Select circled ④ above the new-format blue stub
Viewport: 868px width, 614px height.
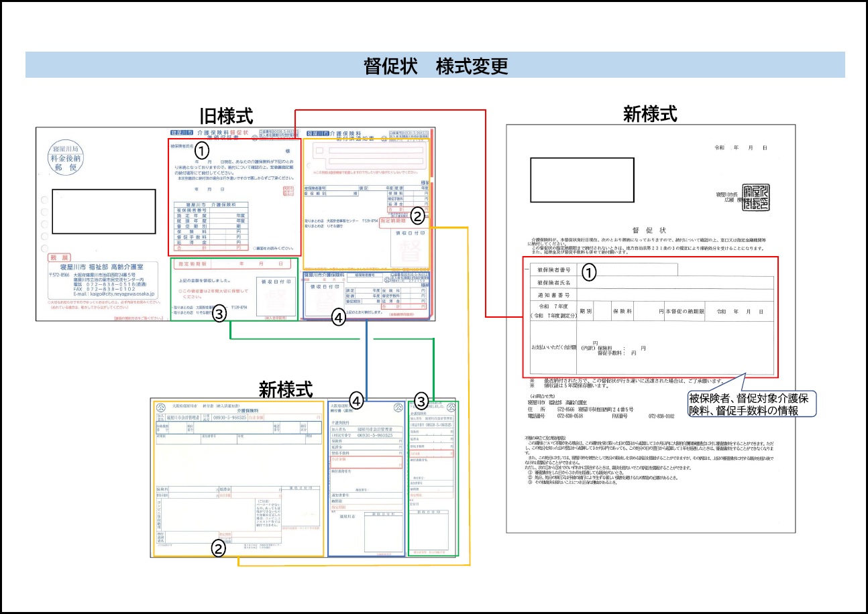pyautogui.click(x=358, y=401)
